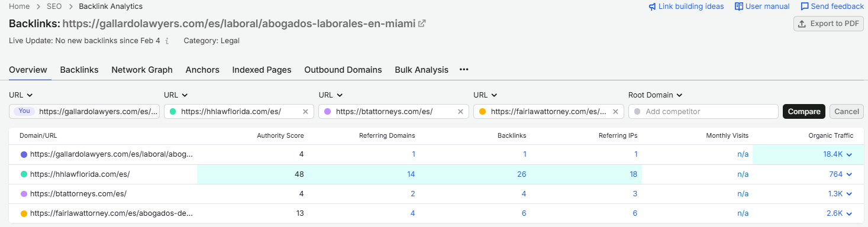This screenshot has width=868, height=227.
Task: Click the fairlawattorney.com URL input
Action: pyautogui.click(x=548, y=111)
